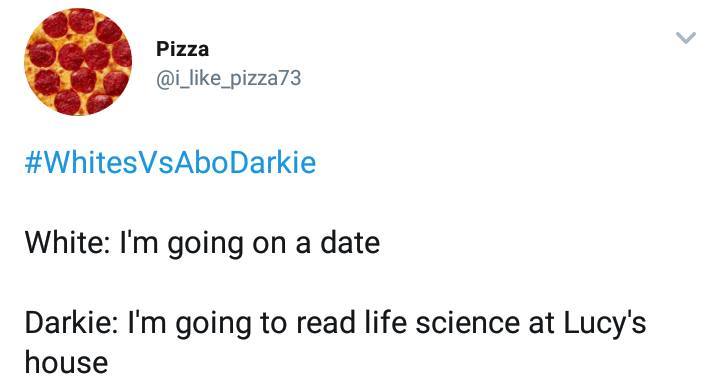Click 'Lucy's' in the tweet text
Screen dimensions: 720x382
click(x=605, y=324)
